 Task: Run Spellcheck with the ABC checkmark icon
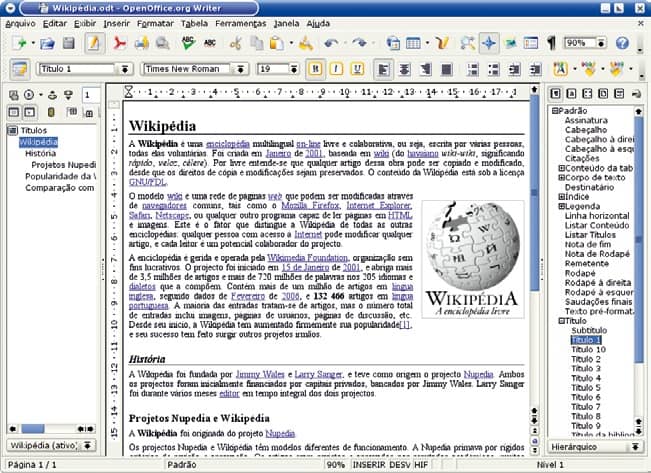tap(188, 43)
